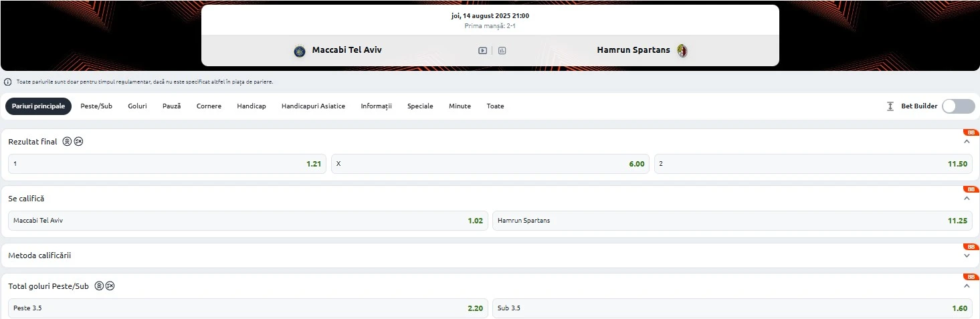Switch to the Speciale tab

420,106
